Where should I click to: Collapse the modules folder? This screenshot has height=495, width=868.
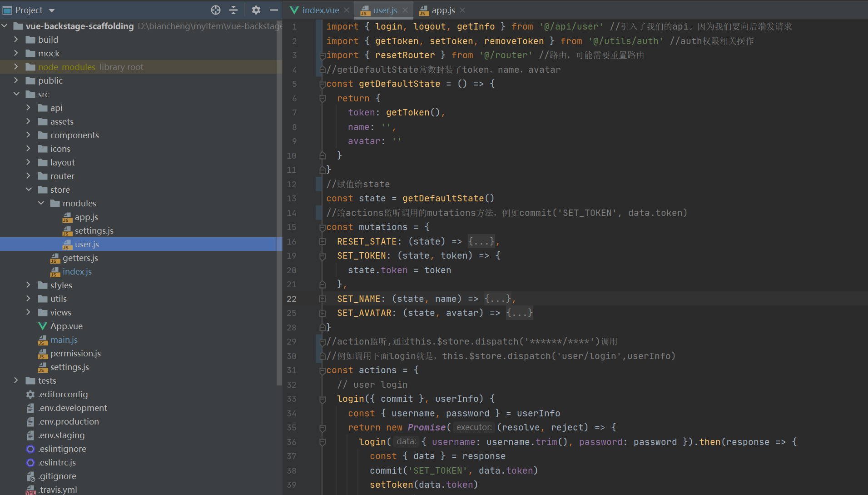pyautogui.click(x=40, y=203)
